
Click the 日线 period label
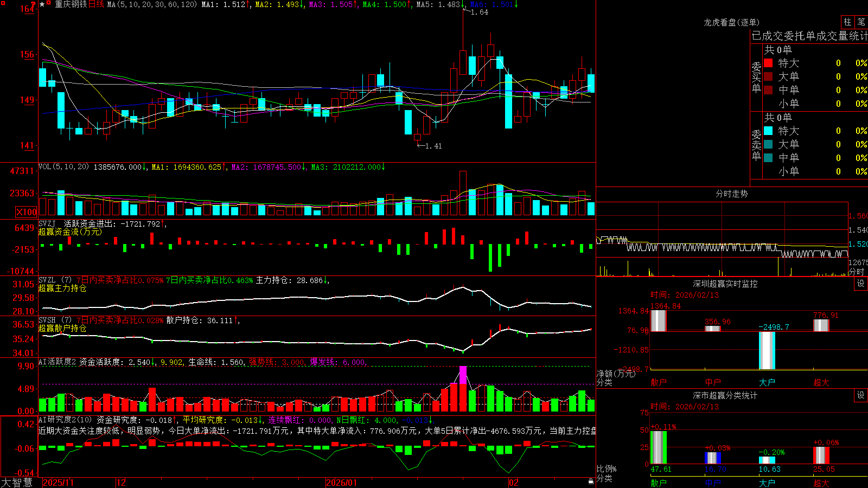[x=96, y=4]
